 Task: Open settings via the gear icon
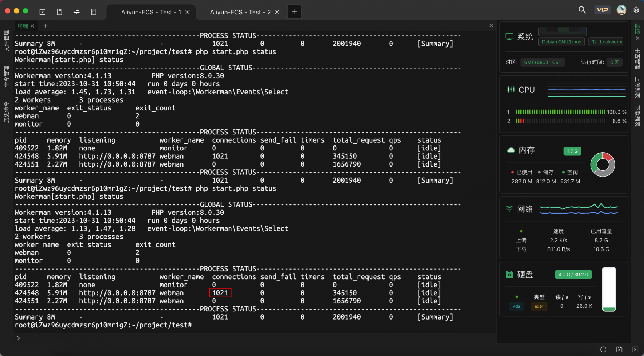point(636,10)
